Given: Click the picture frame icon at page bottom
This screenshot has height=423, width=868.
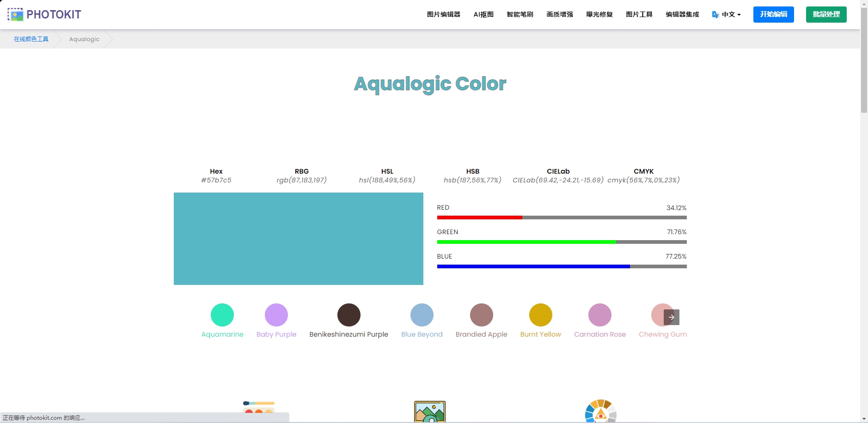Looking at the screenshot, I should click(429, 411).
